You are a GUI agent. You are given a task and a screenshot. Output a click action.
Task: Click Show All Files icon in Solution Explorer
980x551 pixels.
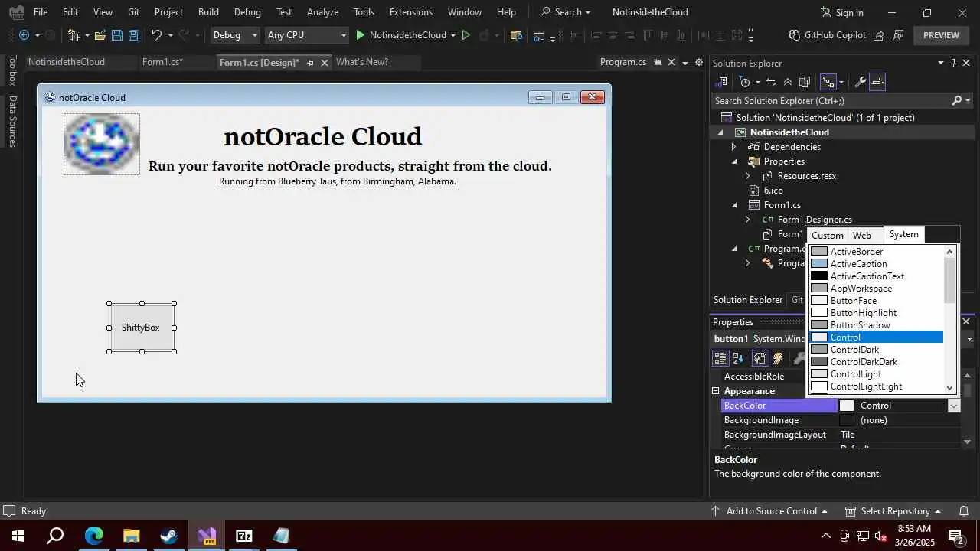click(x=805, y=82)
